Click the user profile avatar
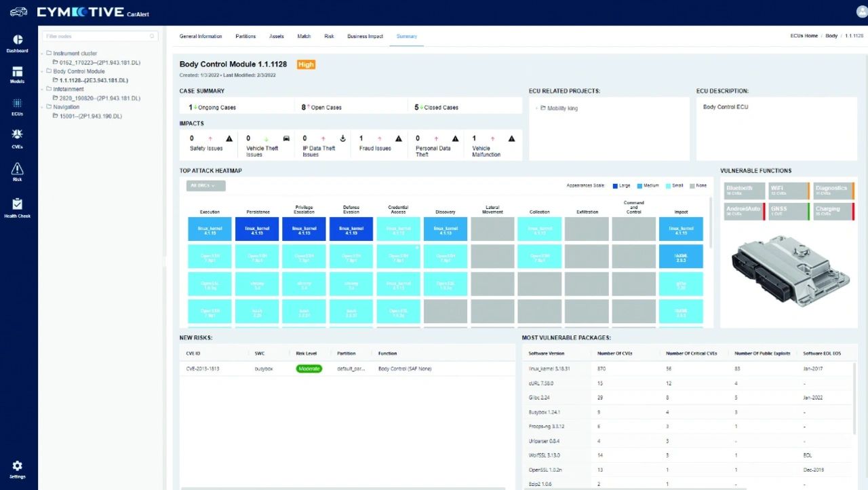The image size is (868, 490). [862, 12]
